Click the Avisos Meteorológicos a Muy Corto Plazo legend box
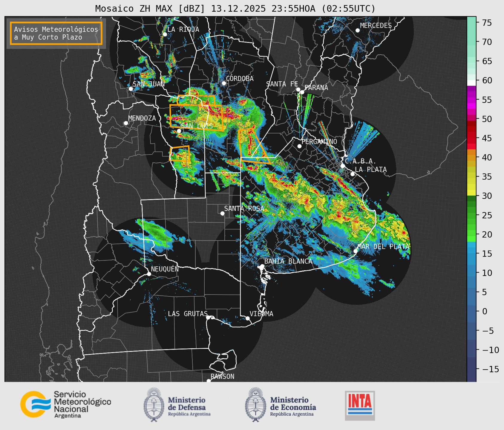Image resolution: width=504 pixels, height=430 pixels. pyautogui.click(x=56, y=33)
